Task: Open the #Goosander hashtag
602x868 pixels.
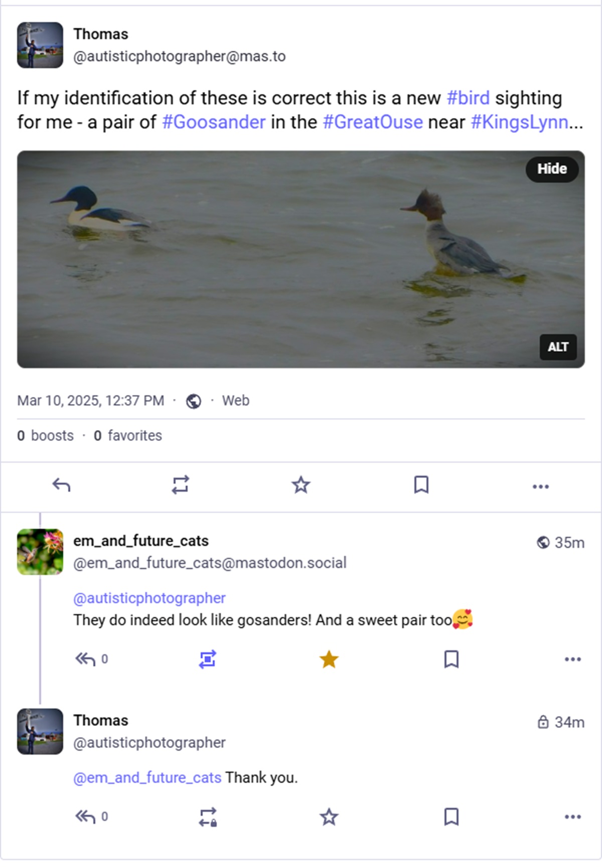Action: 214,122
